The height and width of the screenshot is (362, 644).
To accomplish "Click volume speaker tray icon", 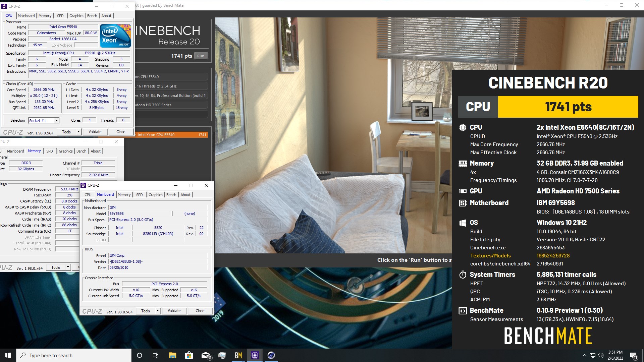I will click(601, 355).
